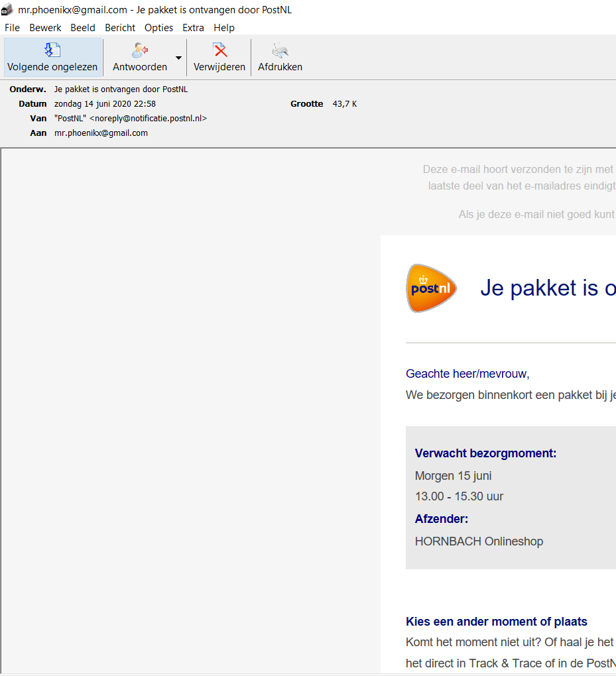
Task: Open the Bewerk menu
Action: point(45,28)
